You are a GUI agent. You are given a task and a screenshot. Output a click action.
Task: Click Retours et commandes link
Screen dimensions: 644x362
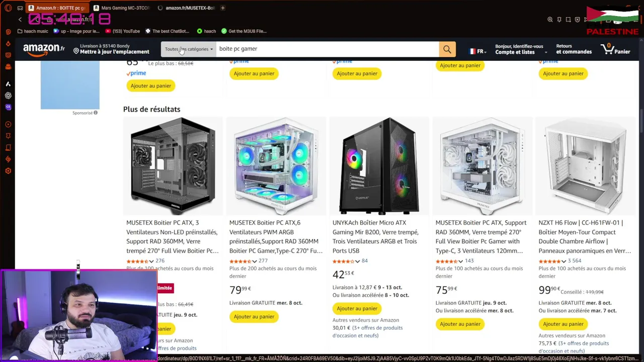(574, 49)
